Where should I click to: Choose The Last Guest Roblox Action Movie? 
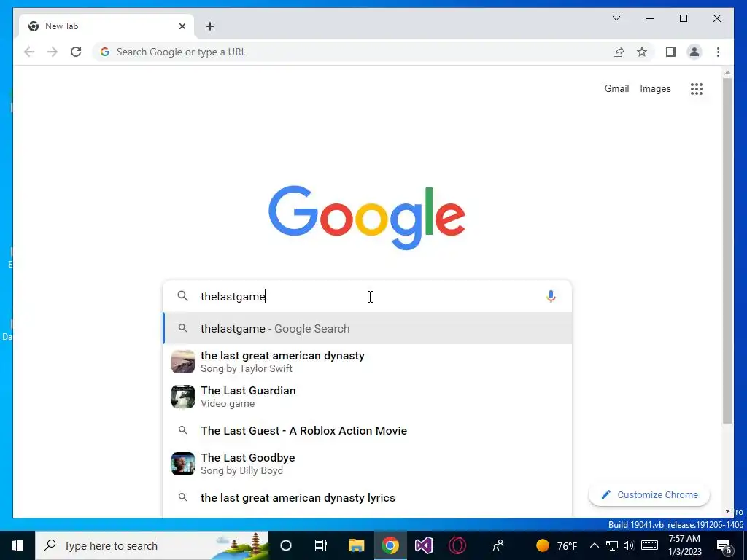pos(367,430)
